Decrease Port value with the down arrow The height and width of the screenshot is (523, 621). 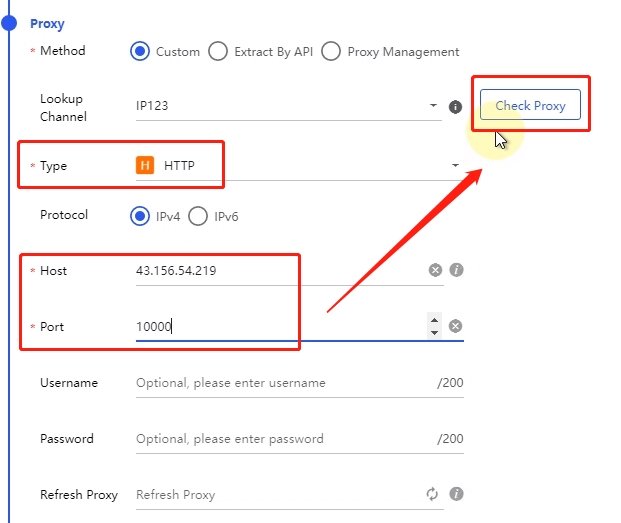pos(434,332)
